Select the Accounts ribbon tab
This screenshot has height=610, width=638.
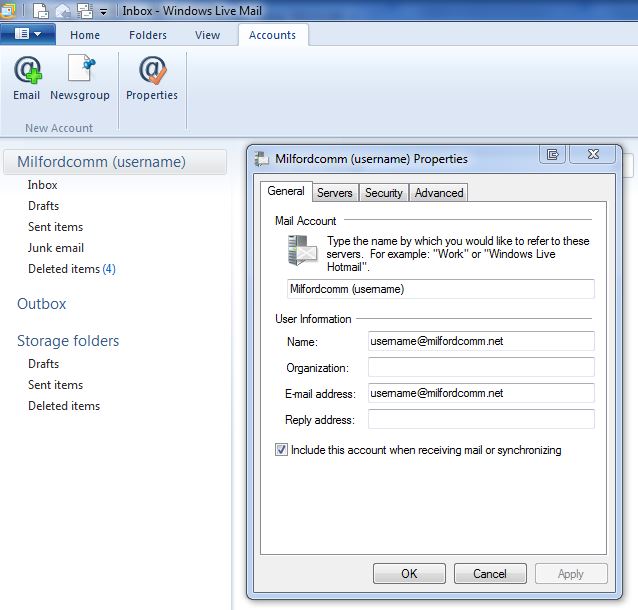coord(273,35)
